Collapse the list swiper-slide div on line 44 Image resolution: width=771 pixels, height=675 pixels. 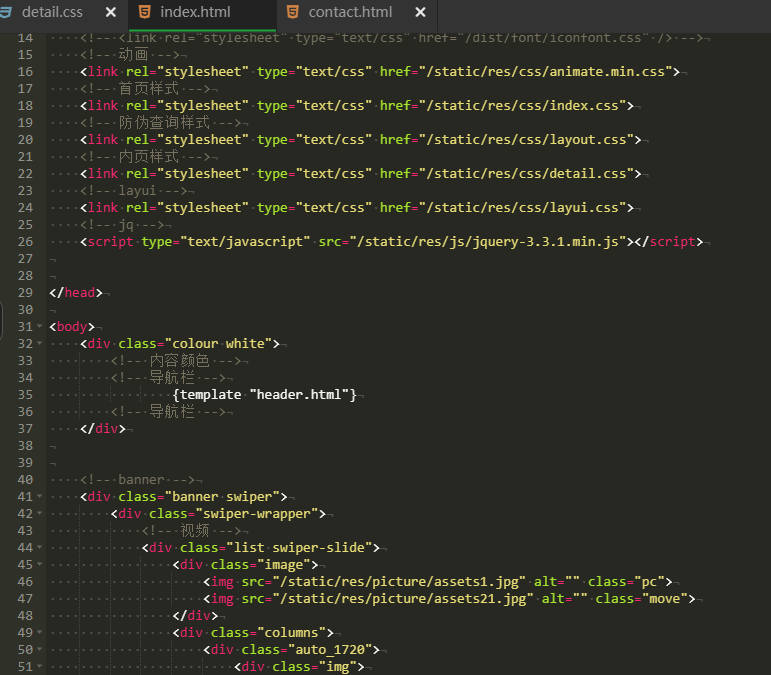[40, 547]
